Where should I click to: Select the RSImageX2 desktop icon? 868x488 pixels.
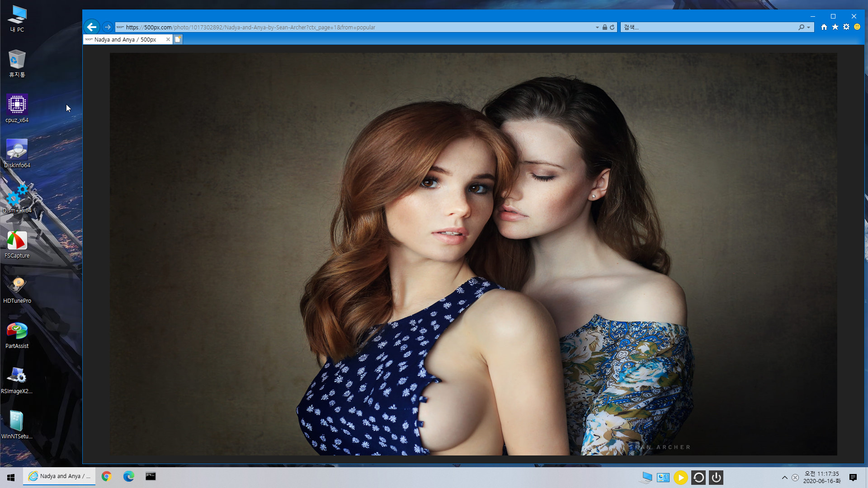click(x=17, y=380)
